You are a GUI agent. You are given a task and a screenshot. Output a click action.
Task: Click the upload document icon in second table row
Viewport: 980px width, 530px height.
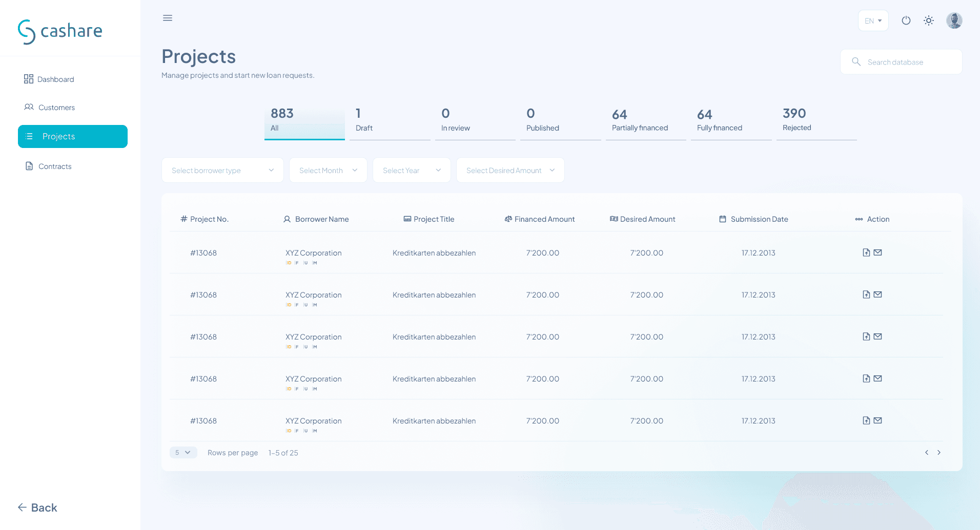coord(866,294)
